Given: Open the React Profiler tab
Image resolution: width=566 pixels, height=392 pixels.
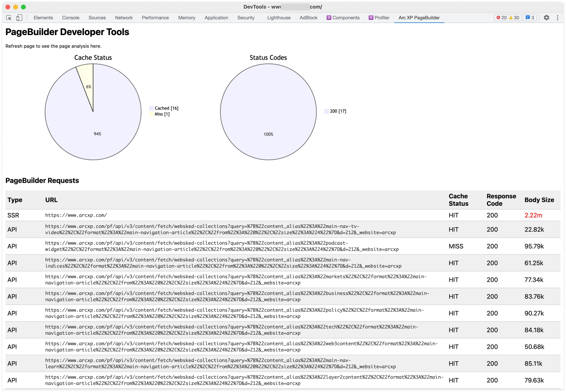Looking at the screenshot, I should click(x=379, y=18).
